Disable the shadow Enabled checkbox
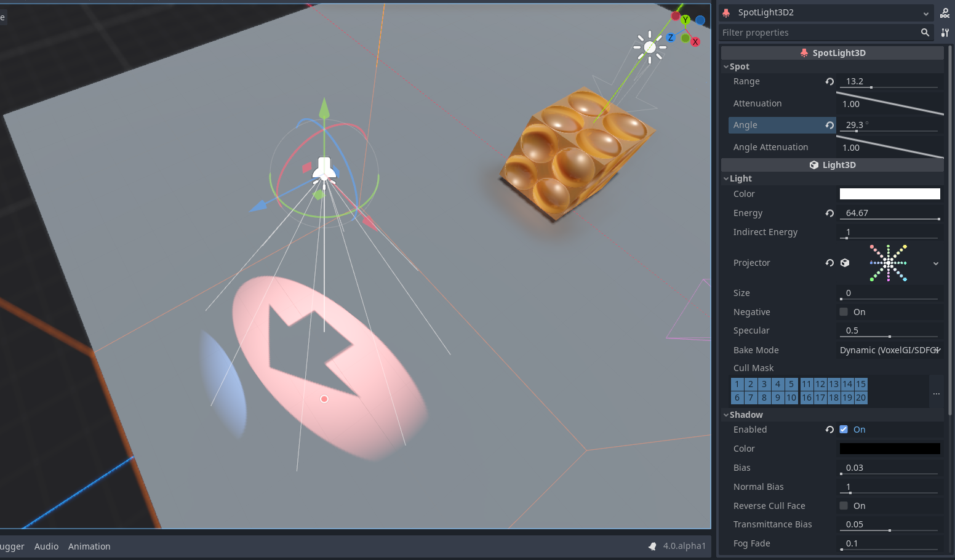The width and height of the screenshot is (955, 560). [x=844, y=430]
